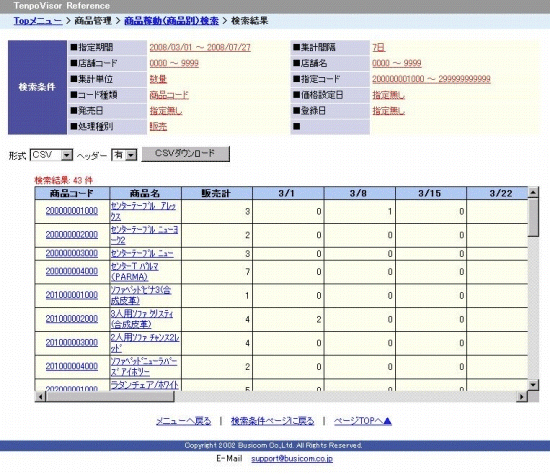
Task: Open センターテーブル ニューヨーク2 product link
Action: (x=144, y=235)
